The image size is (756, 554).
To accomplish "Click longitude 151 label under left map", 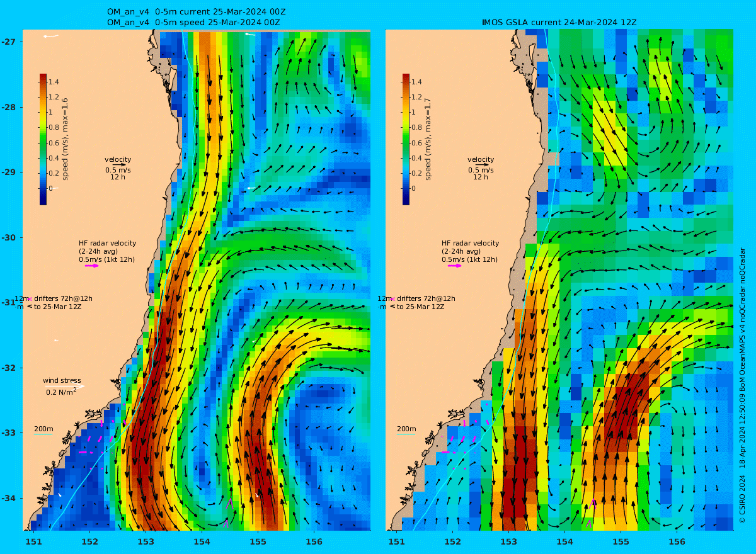I will [x=33, y=541].
